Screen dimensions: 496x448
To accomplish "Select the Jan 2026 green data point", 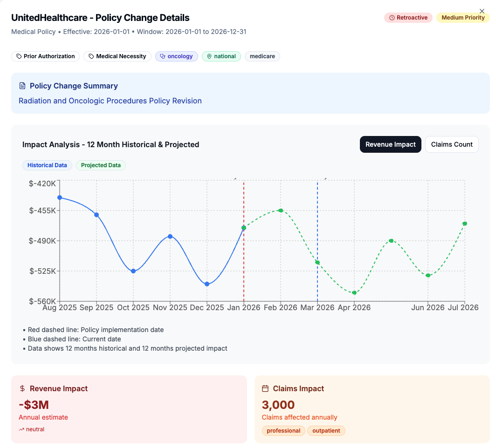I will coord(244,228).
